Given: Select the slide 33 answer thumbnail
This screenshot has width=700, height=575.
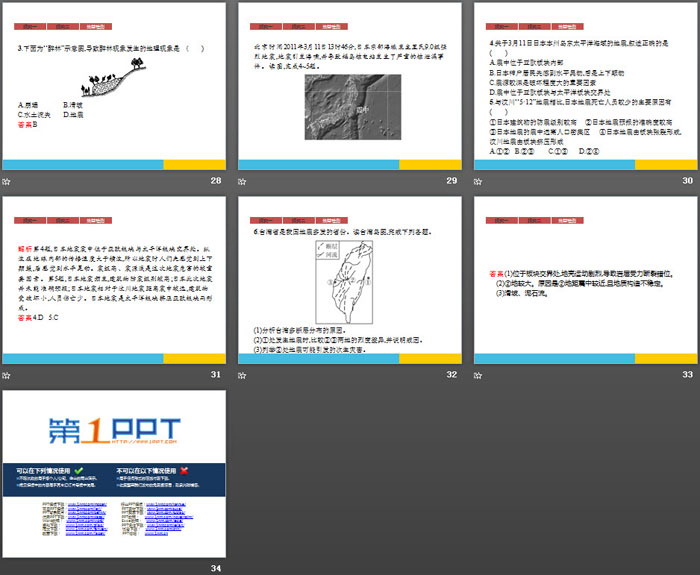Looking at the screenshot, I should pos(584,280).
